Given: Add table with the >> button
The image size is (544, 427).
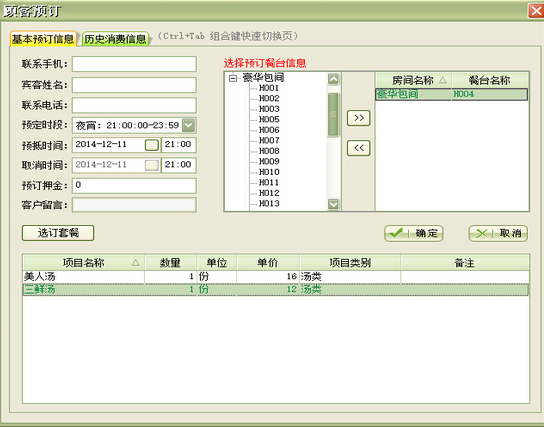Looking at the screenshot, I should tap(359, 118).
